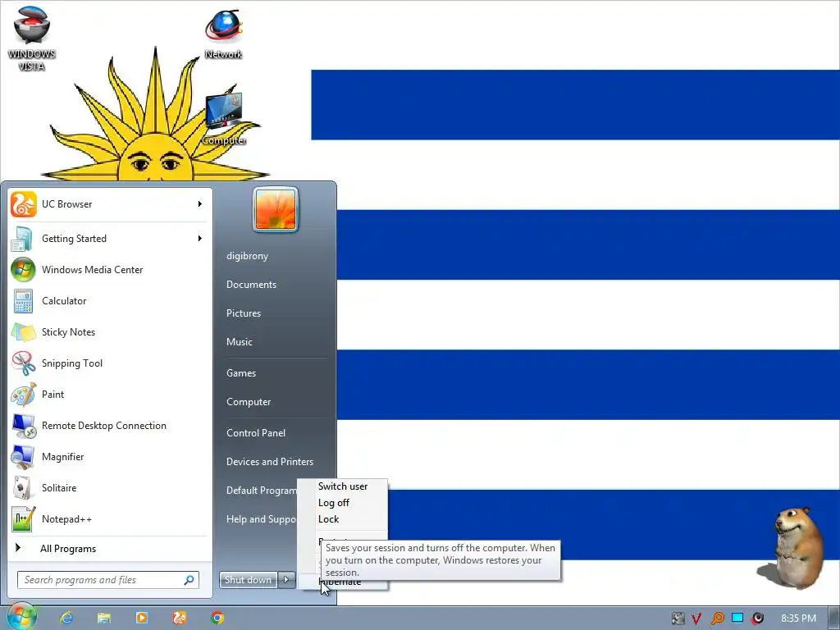
Task: Expand UC Browser jump list arrow
Action: click(x=200, y=204)
